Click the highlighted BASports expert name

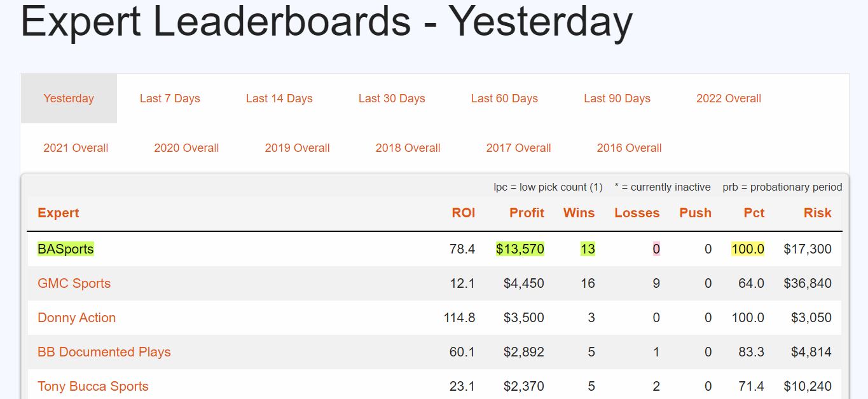[65, 249]
